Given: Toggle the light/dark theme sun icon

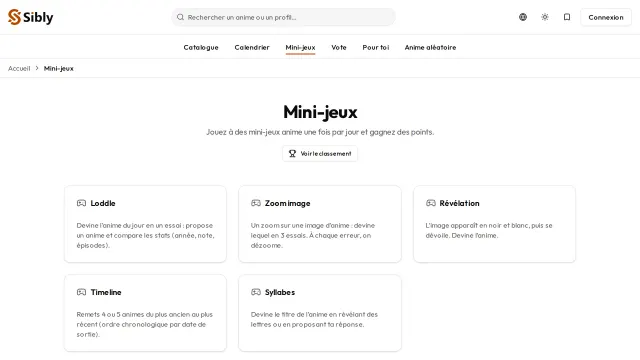Looking at the screenshot, I should pyautogui.click(x=545, y=17).
